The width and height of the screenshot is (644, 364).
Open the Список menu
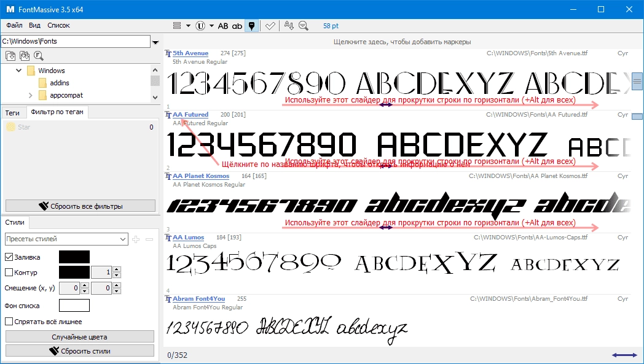(59, 25)
